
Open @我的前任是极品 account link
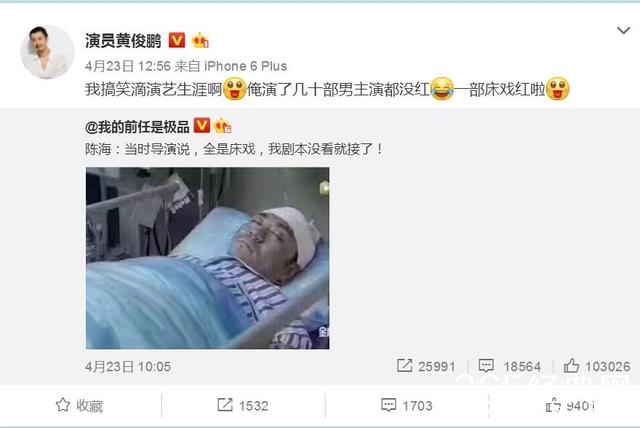click(137, 127)
